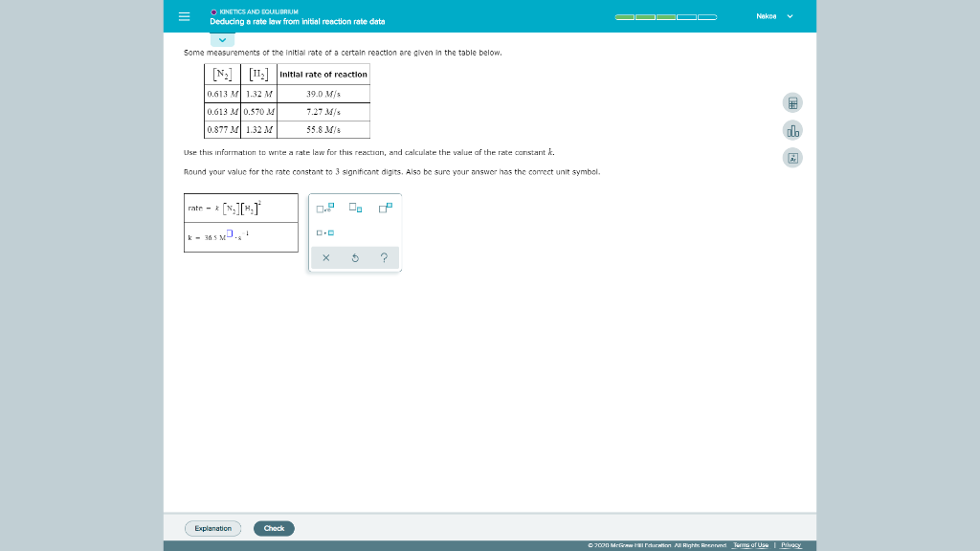Open the Privacy link
980x551 pixels.
tap(791, 545)
